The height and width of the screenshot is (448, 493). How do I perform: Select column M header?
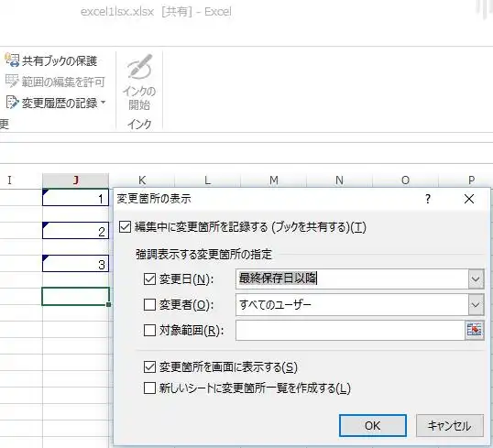pyautogui.click(x=274, y=180)
